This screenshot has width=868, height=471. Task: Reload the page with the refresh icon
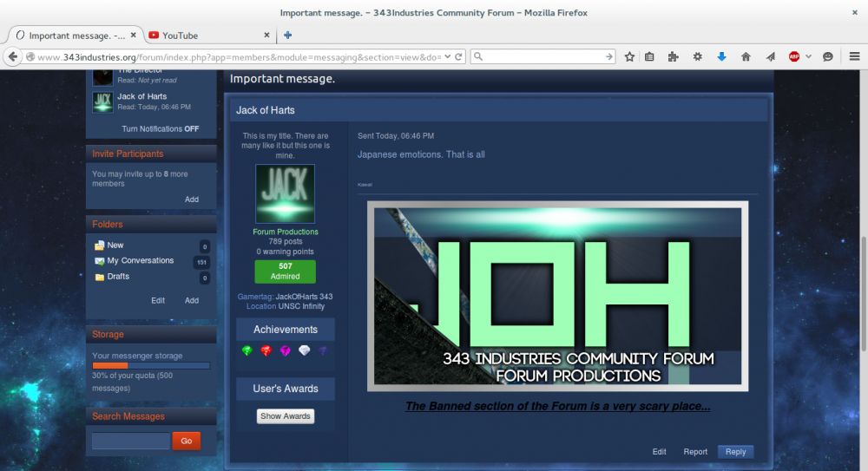click(458, 57)
